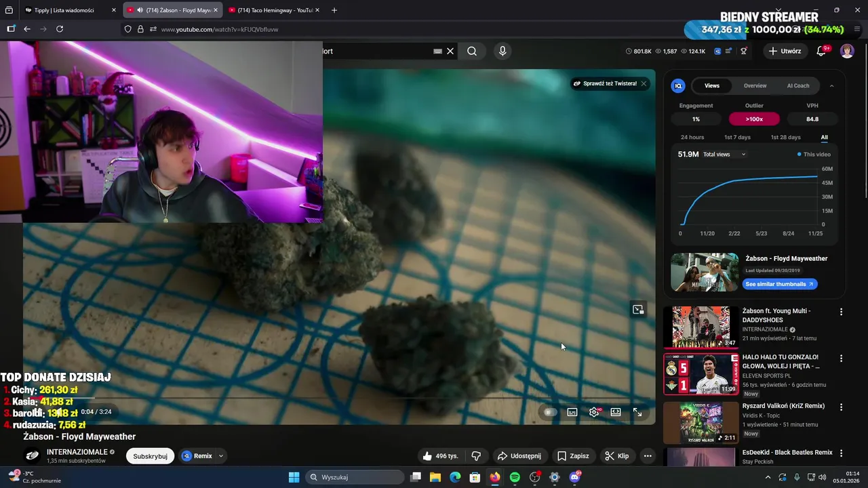Subscribe with the Subskrybuj button

pos(150,456)
